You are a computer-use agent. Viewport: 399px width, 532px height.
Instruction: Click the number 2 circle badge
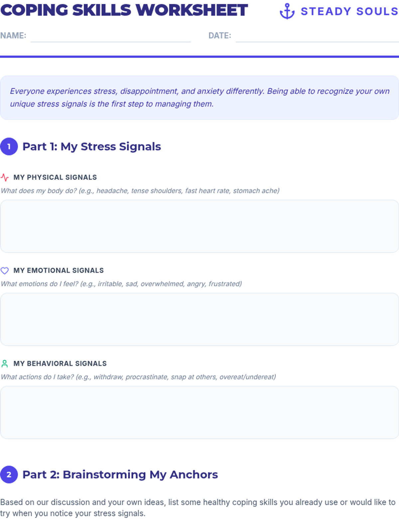[x=9, y=474]
